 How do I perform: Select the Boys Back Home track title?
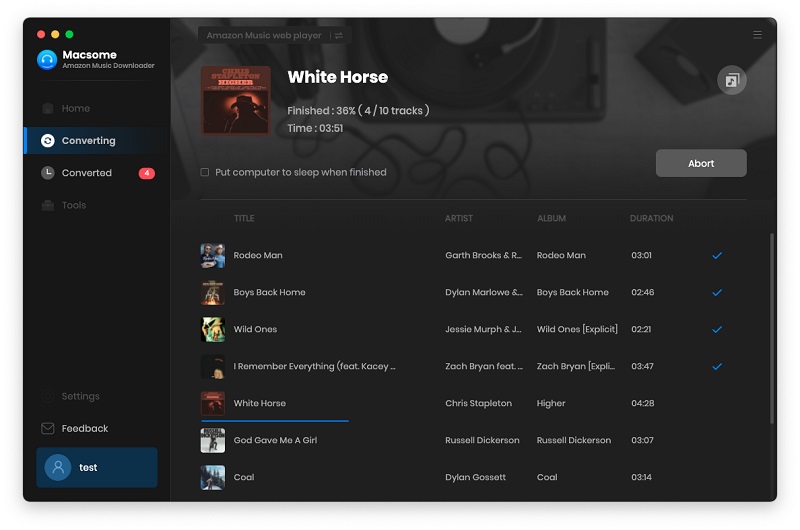point(269,292)
